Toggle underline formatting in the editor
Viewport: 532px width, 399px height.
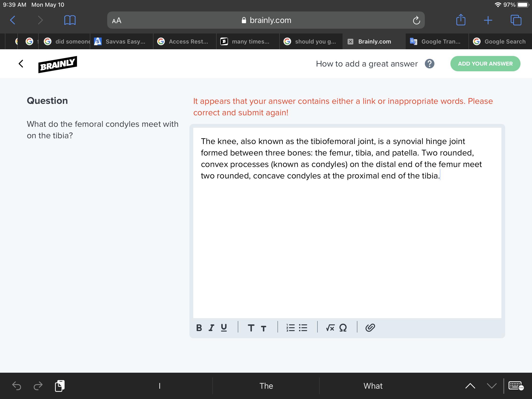tap(224, 328)
